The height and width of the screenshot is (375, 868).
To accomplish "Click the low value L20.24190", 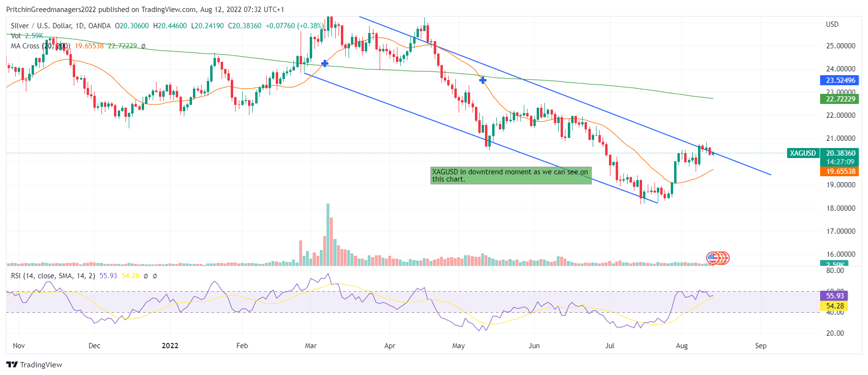I will tap(207, 26).
